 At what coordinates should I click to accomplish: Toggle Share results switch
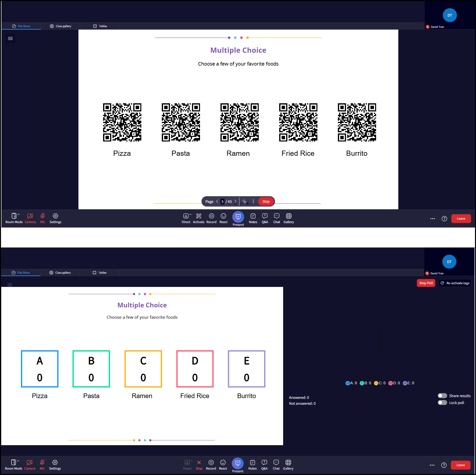442,396
